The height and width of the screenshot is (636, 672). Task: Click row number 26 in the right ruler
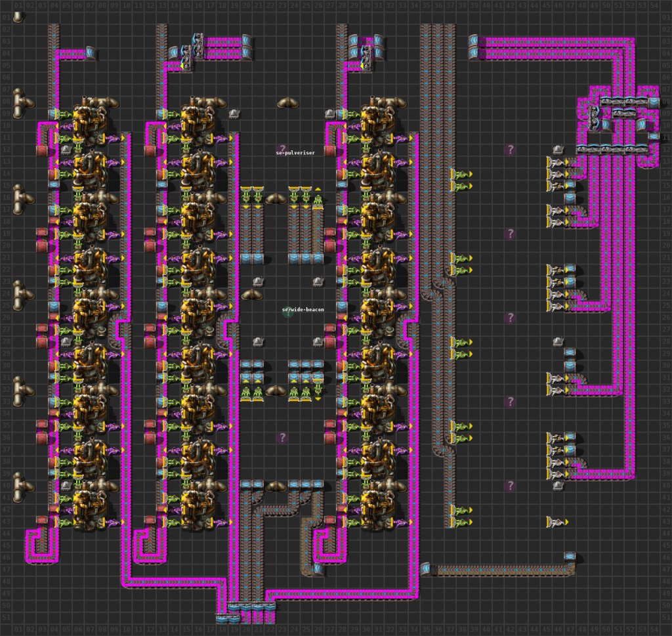[666, 318]
